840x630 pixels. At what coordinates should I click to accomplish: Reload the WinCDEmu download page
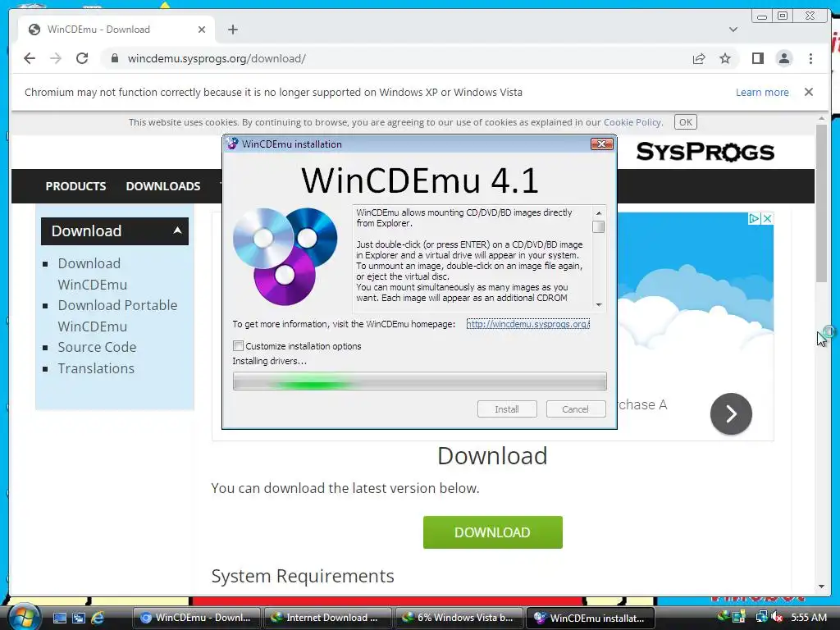82,58
